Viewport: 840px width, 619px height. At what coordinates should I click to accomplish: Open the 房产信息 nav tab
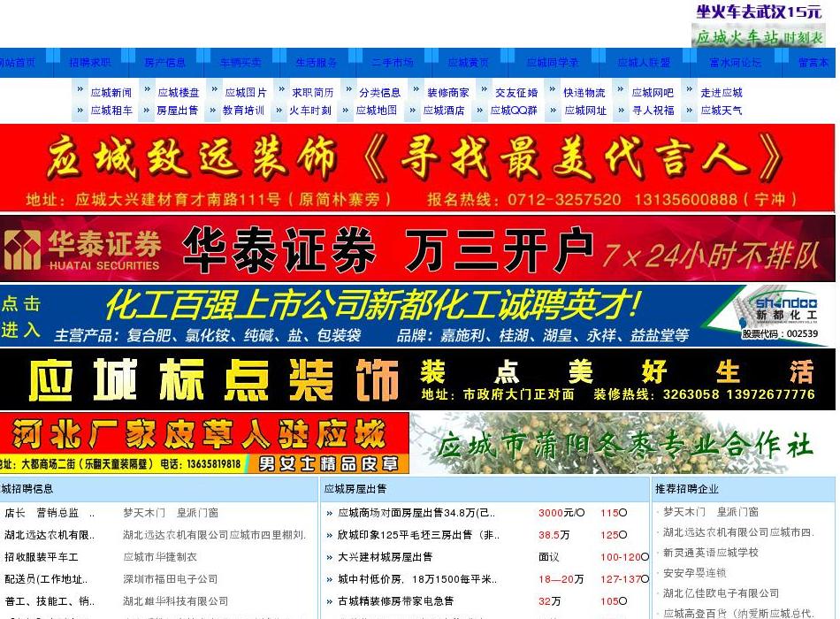click(165, 63)
